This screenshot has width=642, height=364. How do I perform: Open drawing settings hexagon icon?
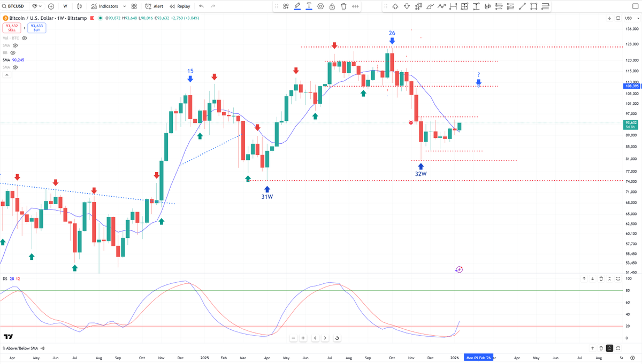[x=320, y=6]
